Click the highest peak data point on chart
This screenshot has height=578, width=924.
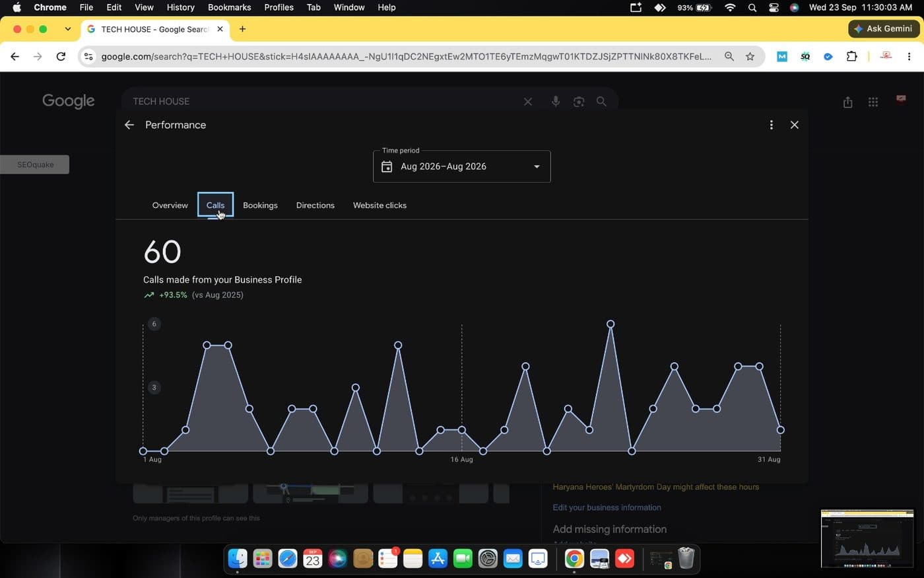[x=610, y=324]
